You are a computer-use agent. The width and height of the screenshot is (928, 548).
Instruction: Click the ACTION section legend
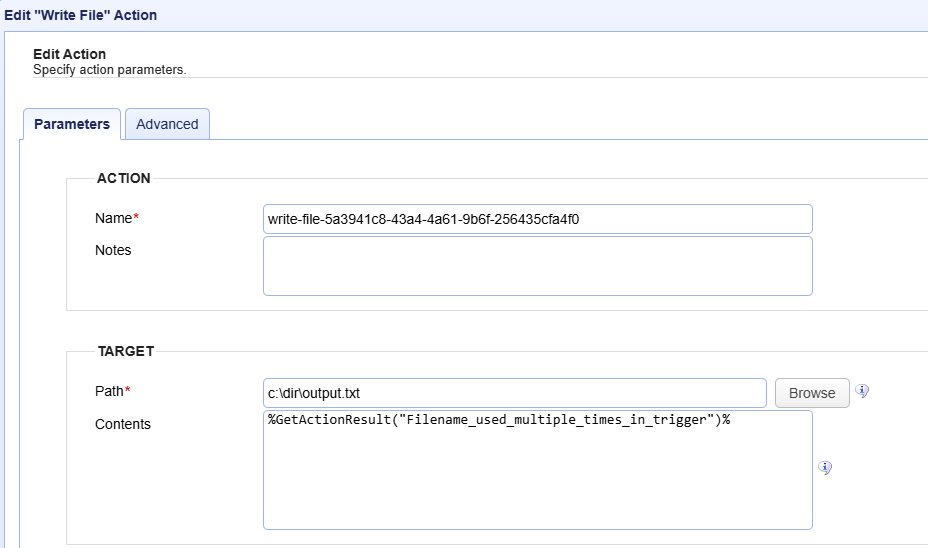(123, 178)
